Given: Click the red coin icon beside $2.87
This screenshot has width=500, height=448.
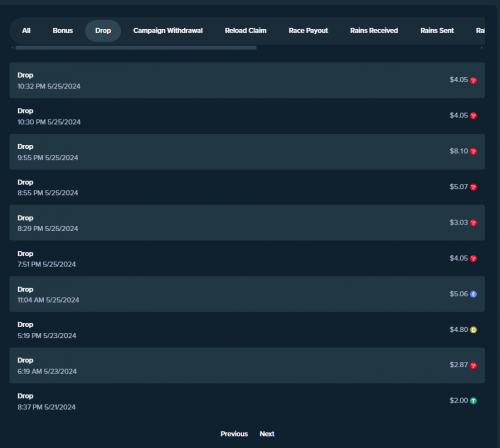Looking at the screenshot, I should click(x=473, y=365).
